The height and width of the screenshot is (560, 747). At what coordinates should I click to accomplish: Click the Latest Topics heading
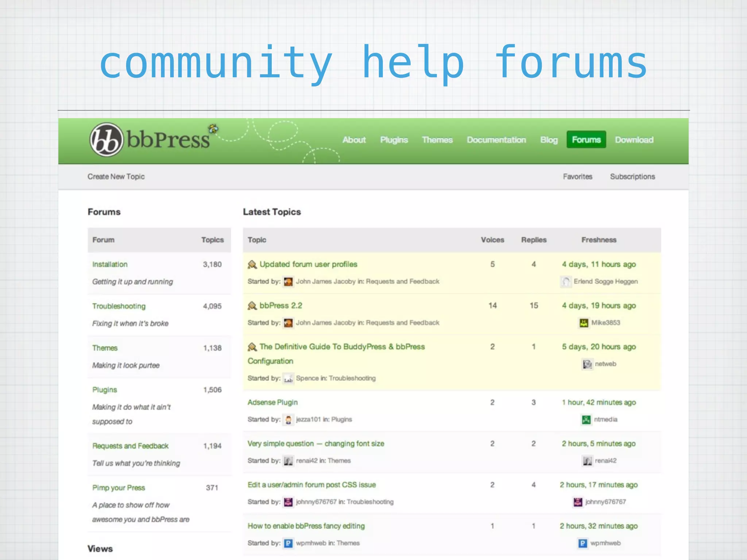click(x=272, y=212)
